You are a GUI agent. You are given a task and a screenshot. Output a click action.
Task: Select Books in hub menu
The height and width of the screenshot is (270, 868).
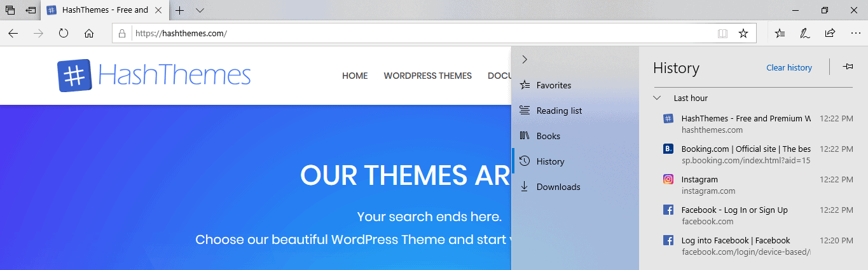[x=575, y=136]
